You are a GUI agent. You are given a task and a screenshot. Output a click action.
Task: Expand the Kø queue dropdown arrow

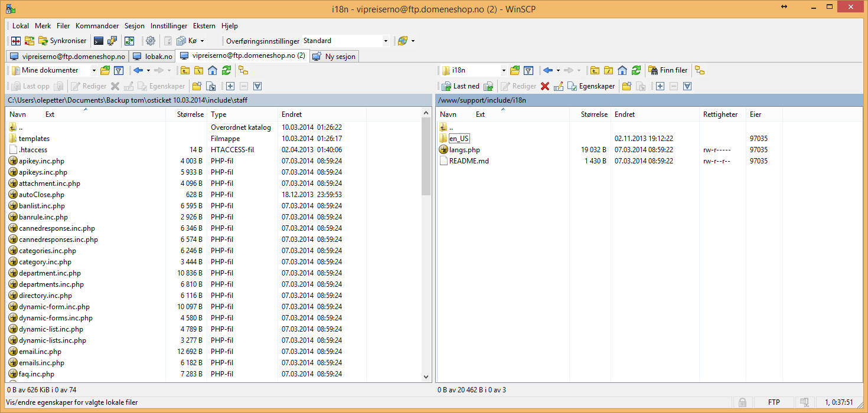[x=202, y=41]
